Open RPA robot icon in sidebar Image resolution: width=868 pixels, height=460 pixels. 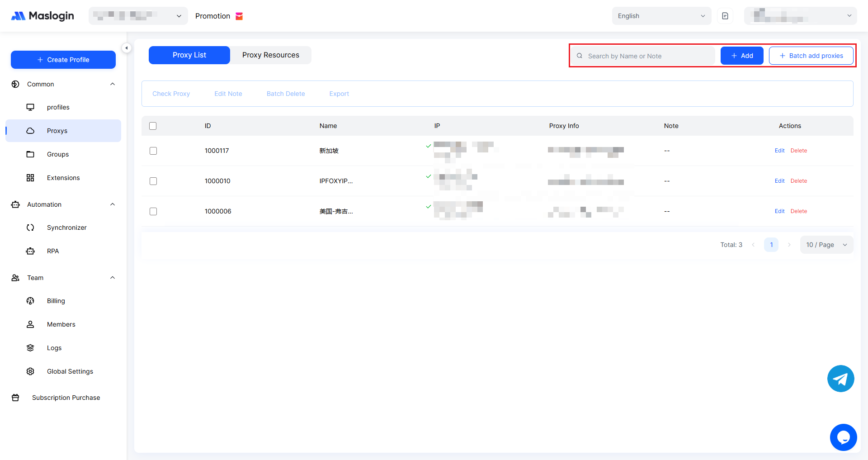pos(30,251)
